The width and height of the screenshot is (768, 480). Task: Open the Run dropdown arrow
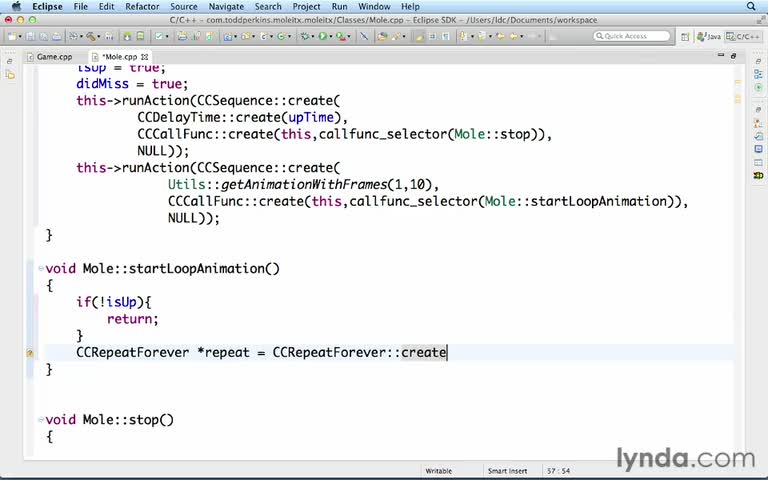click(x=331, y=37)
